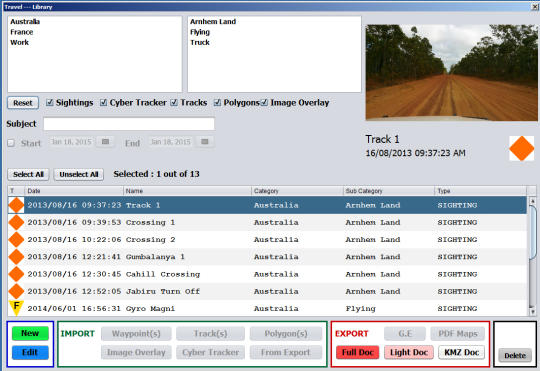
Task: Sort table by Sub Category column header
Action: click(x=388, y=191)
